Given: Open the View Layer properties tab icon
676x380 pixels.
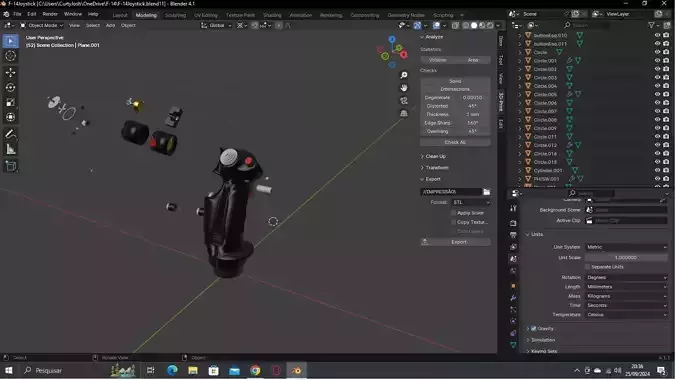Looking at the screenshot, I should click(x=513, y=247).
